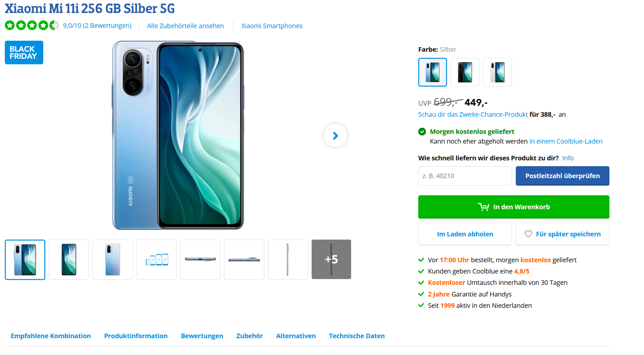Image resolution: width=644 pixels, height=355 pixels.
Task: Click the next image arrow chevron
Action: [335, 136]
